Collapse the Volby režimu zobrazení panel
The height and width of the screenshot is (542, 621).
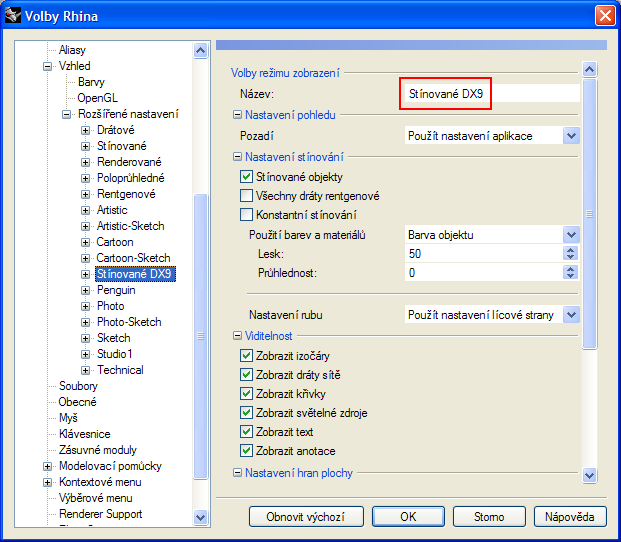pos(589,70)
